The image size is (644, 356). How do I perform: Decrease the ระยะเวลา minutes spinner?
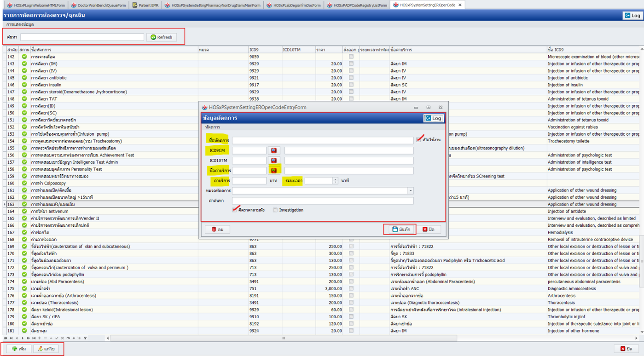pos(335,183)
